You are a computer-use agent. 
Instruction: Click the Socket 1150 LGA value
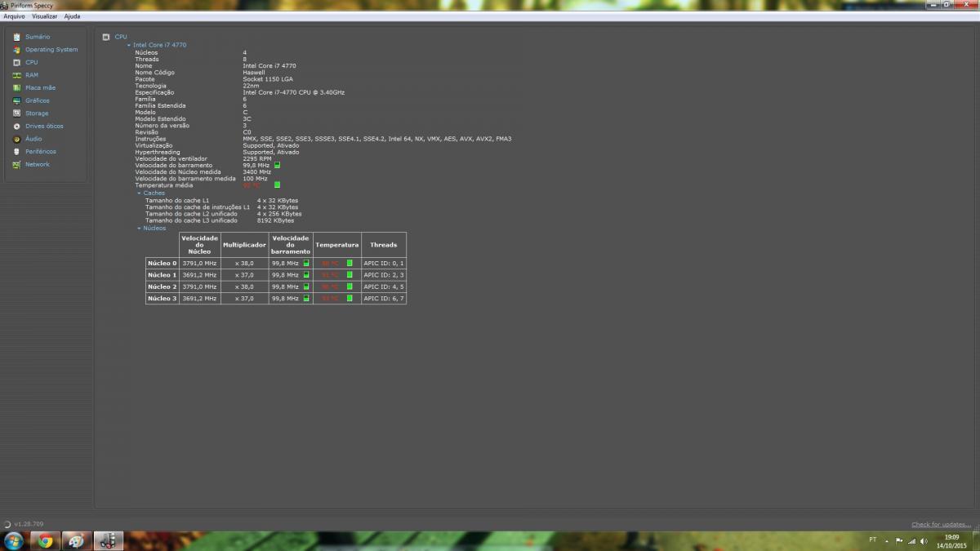pyautogui.click(x=268, y=79)
